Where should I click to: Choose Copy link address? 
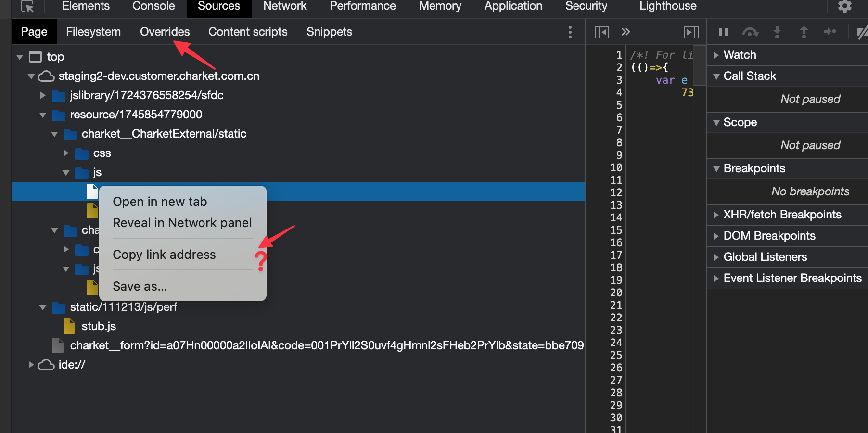[x=183, y=255]
